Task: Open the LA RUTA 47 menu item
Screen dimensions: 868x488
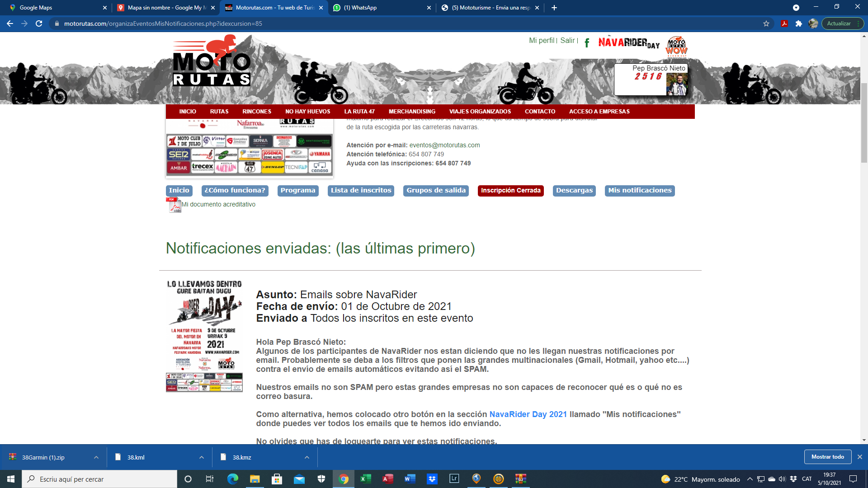Action: 359,112
